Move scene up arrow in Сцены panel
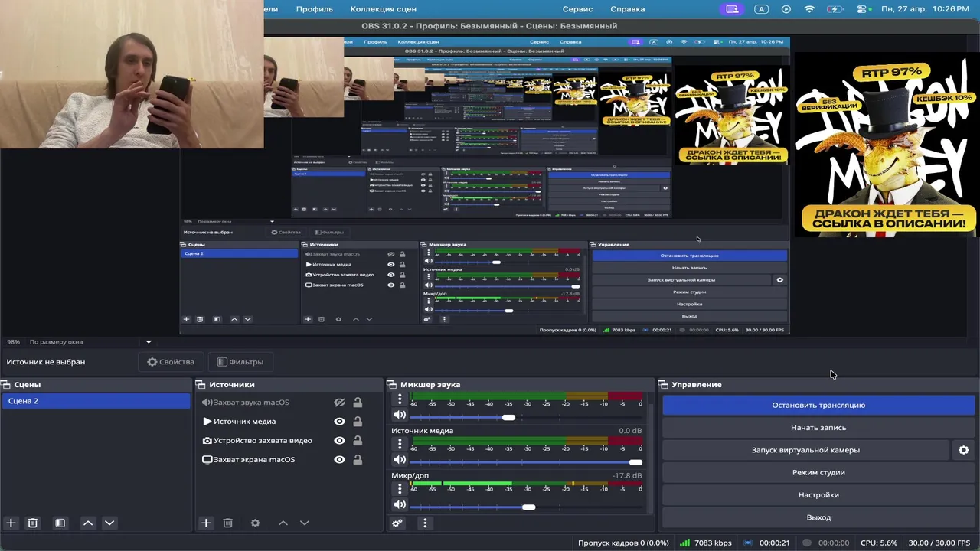The image size is (980, 551). 88,523
